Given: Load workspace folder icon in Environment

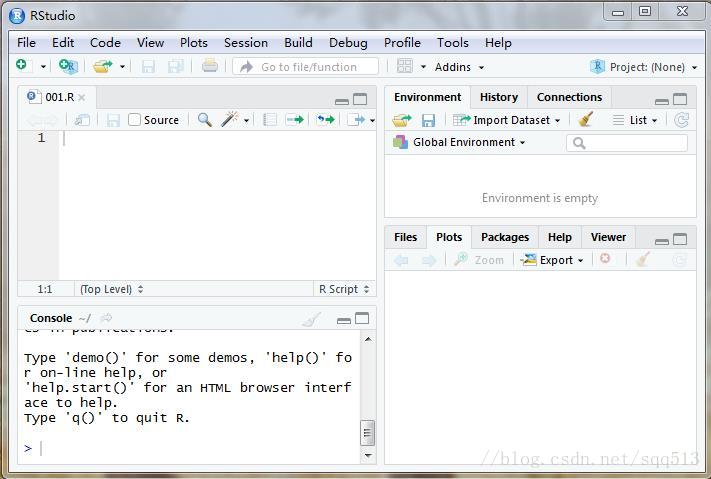Looking at the screenshot, I should pos(402,120).
